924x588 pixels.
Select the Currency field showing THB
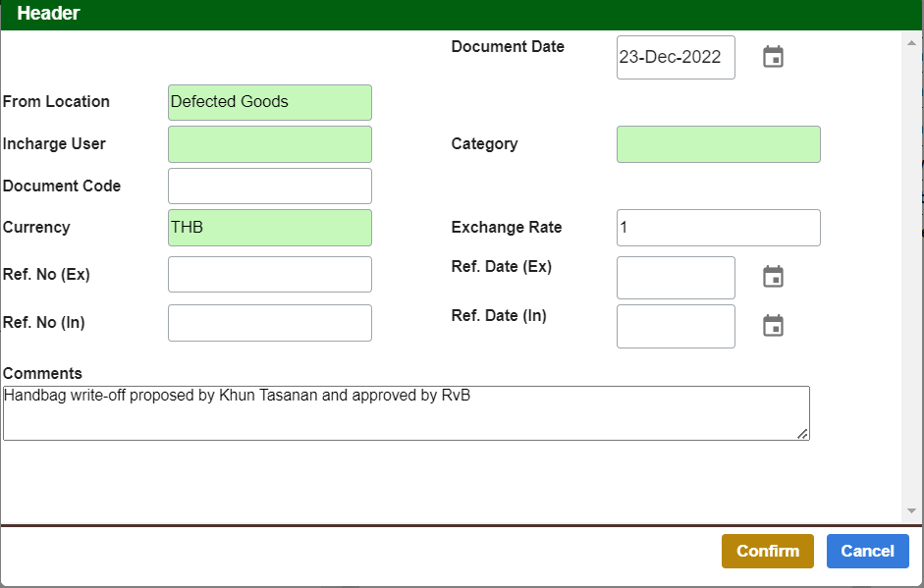click(x=269, y=228)
